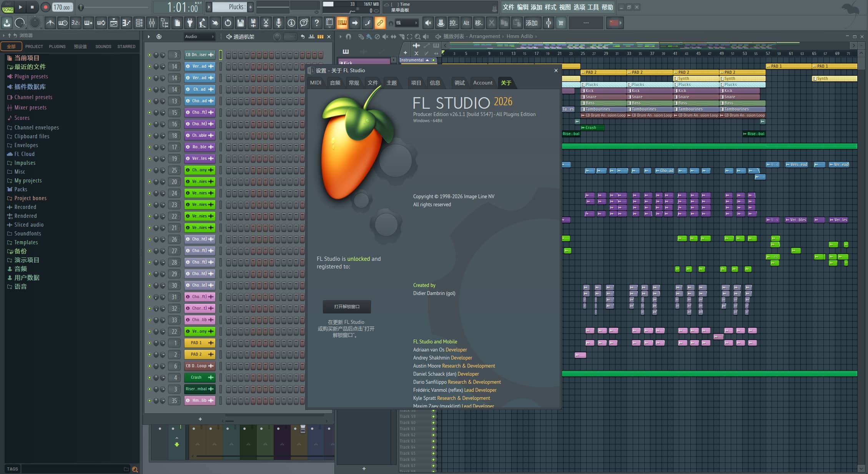This screenshot has height=474, width=868.
Task: Open the mixer view icon
Action: coord(152,23)
